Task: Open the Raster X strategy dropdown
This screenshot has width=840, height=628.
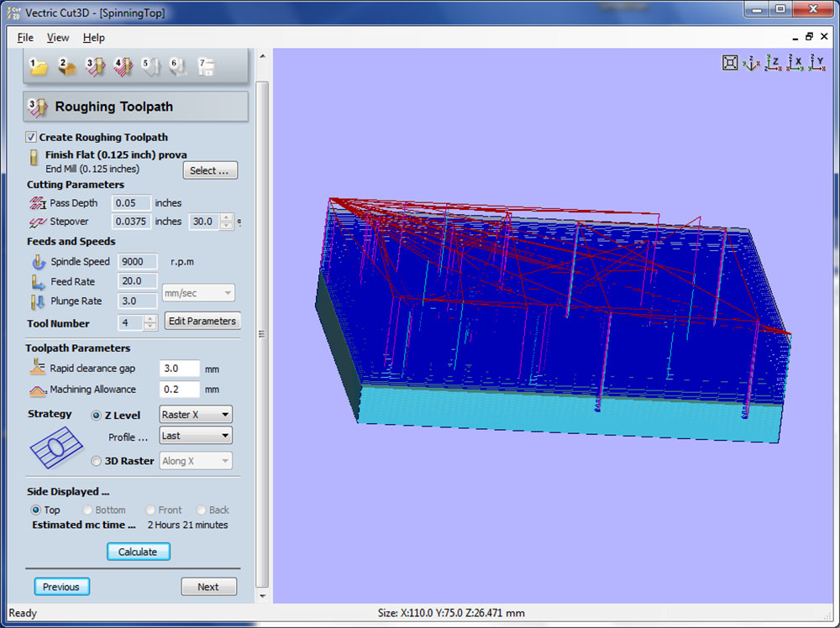Action: click(x=196, y=415)
